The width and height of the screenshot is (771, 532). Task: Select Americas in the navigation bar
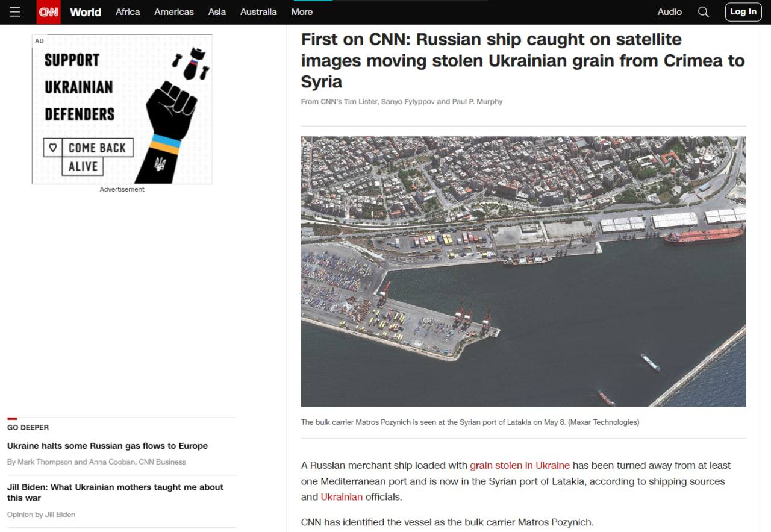click(174, 12)
